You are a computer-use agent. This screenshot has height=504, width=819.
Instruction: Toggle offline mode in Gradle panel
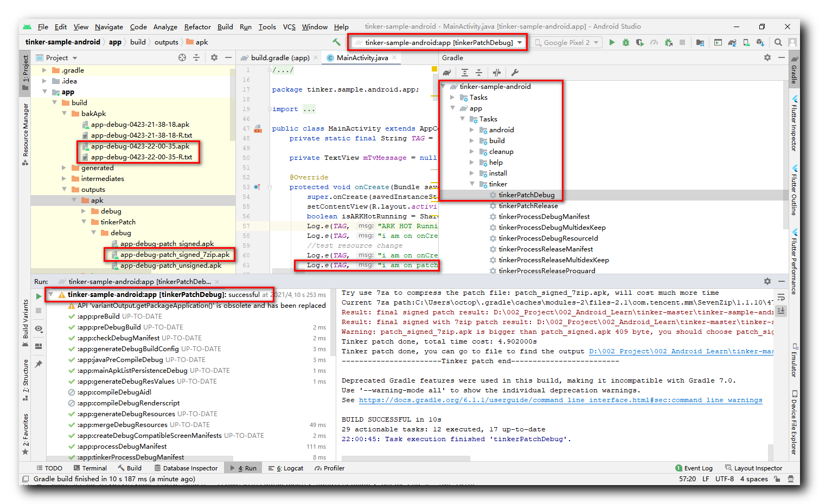[x=496, y=73]
